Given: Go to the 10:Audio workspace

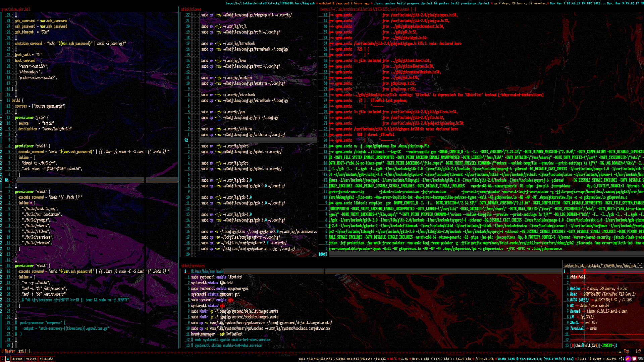Looking at the screenshot, I should (x=47, y=359).
